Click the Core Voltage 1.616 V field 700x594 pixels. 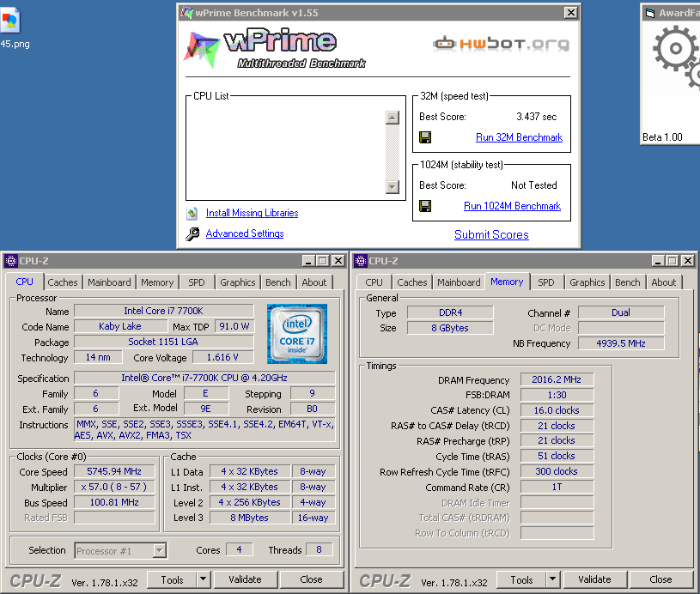(222, 357)
